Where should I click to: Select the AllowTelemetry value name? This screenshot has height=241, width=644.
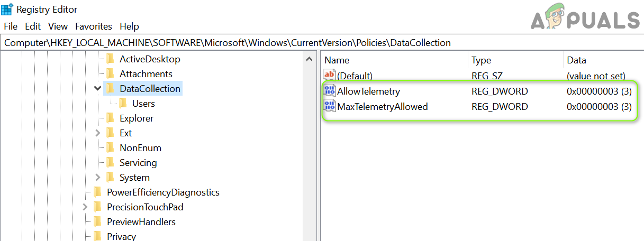pyautogui.click(x=368, y=91)
